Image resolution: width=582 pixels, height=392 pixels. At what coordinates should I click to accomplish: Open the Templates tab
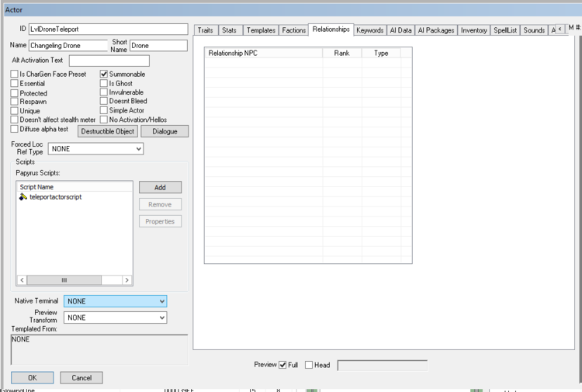click(261, 30)
